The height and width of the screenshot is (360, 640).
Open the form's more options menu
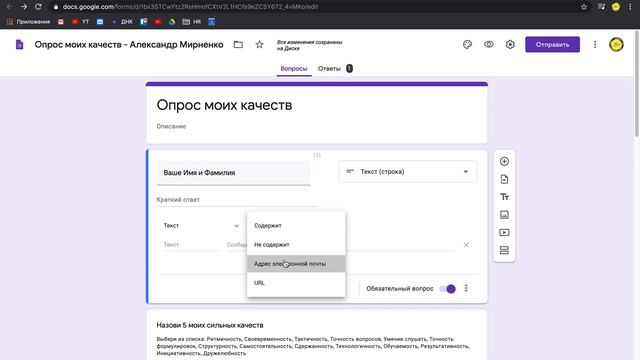click(595, 44)
